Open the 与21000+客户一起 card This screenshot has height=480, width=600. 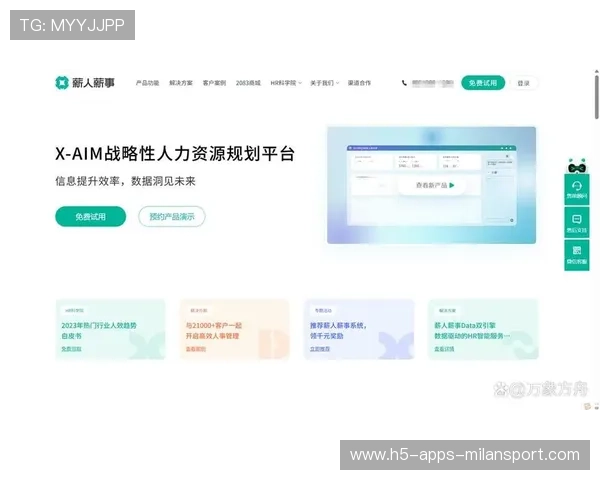pyautogui.click(x=235, y=330)
